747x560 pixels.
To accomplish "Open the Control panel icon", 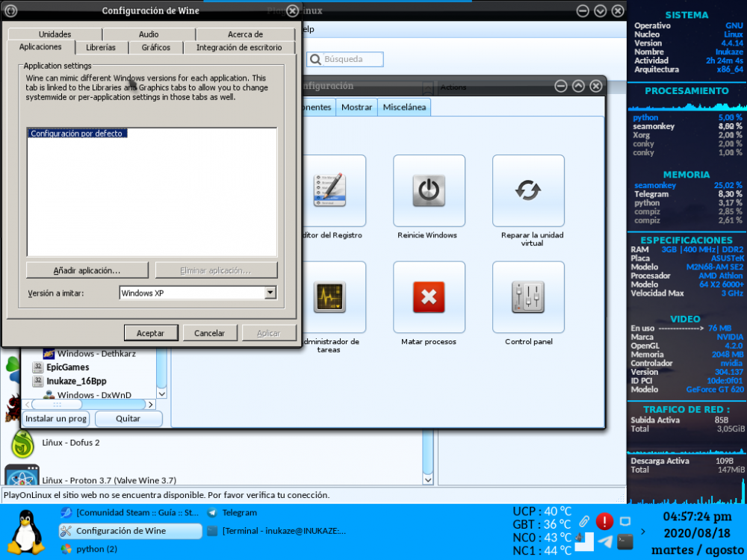I will (x=528, y=297).
